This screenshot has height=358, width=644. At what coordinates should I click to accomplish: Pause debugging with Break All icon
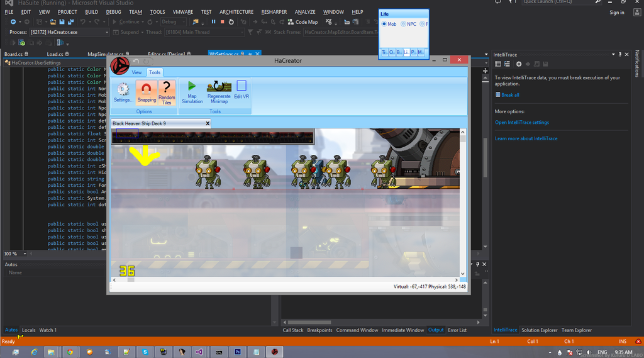213,22
